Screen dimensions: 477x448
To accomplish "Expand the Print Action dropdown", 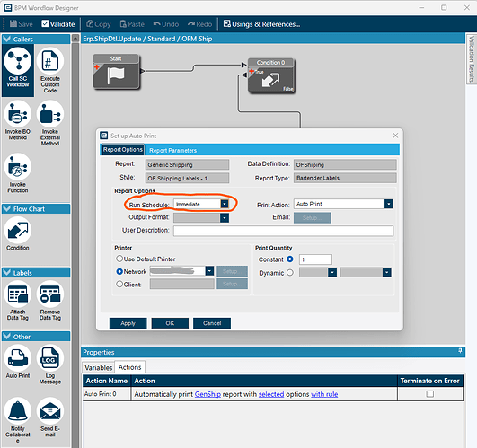I will [x=388, y=204].
